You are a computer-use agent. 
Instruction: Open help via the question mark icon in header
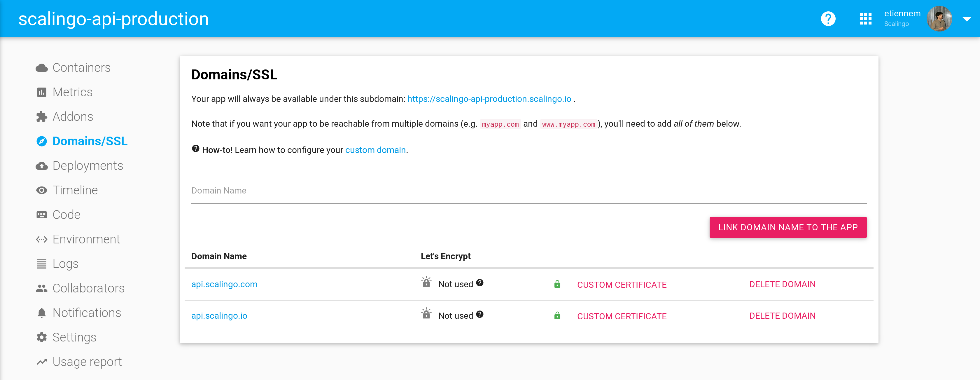tap(828, 19)
